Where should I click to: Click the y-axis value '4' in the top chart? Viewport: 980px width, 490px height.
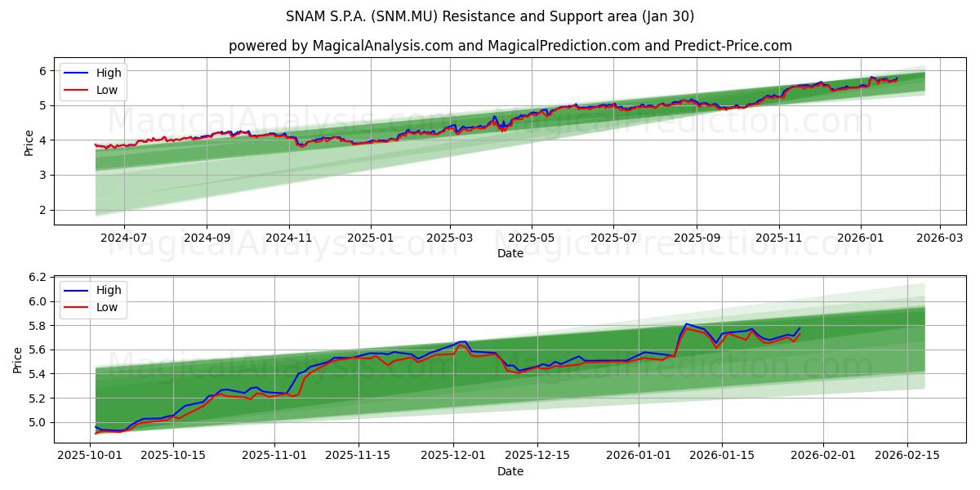pyautogui.click(x=44, y=140)
